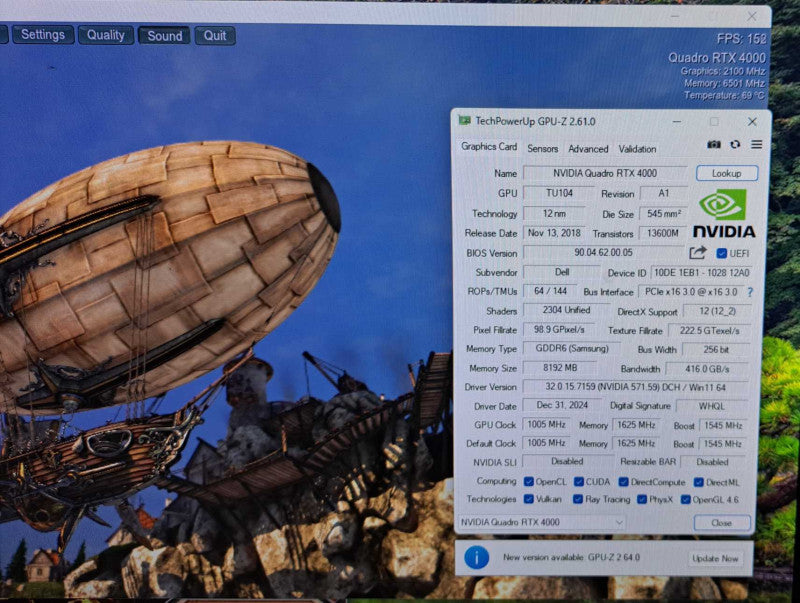Image resolution: width=800 pixels, height=603 pixels.
Task: Open Quality in the benchmark window
Action: (x=106, y=35)
